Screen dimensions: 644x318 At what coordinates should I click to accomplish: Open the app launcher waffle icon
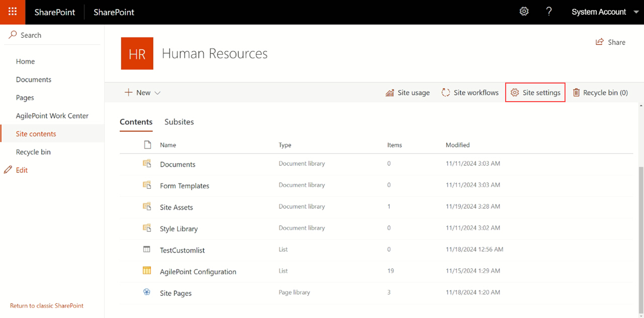pyautogui.click(x=13, y=12)
